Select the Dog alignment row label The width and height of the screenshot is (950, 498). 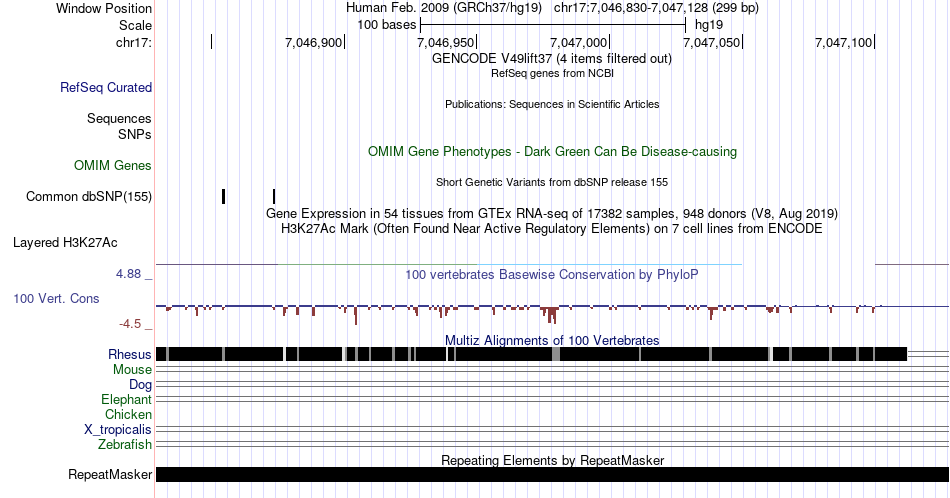pos(141,385)
